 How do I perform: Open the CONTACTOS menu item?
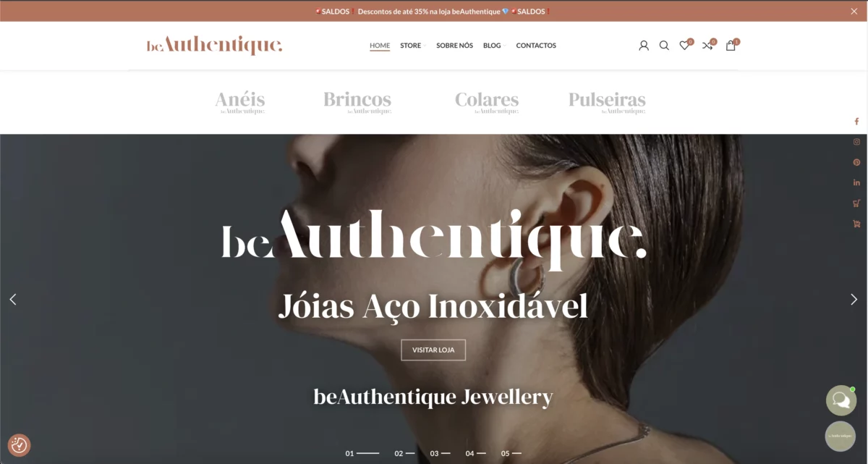(x=536, y=46)
